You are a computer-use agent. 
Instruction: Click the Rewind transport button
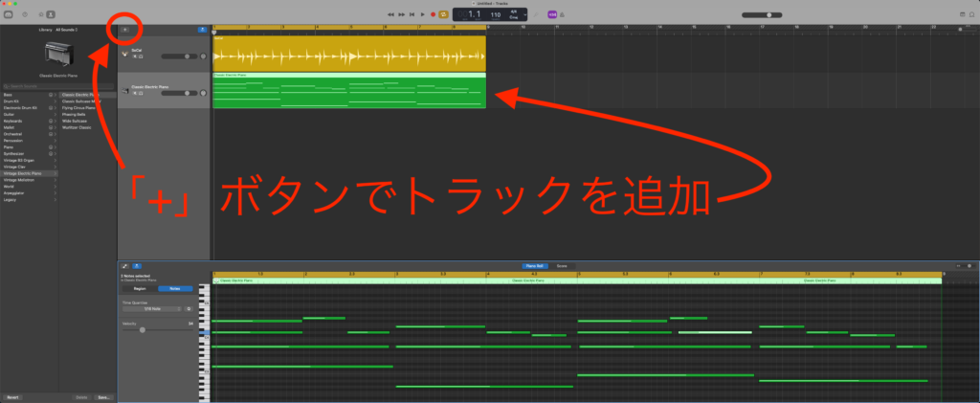(390, 14)
